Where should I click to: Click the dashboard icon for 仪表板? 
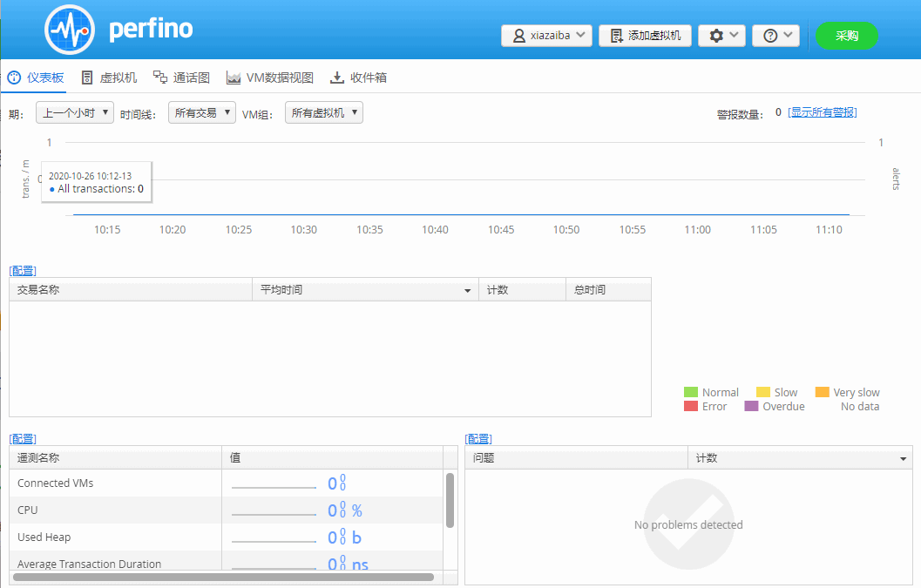[x=14, y=78]
